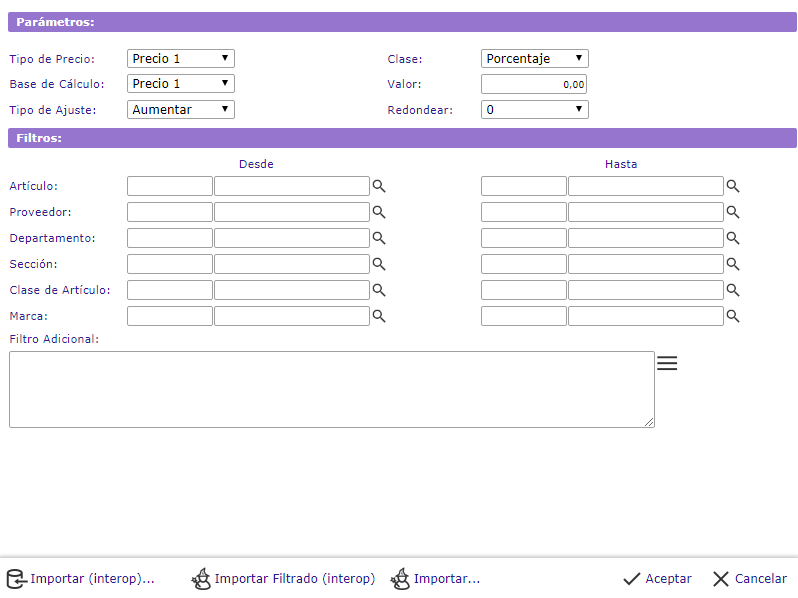Focus Proveedor Hasta description field
The image size is (798, 598).
pyautogui.click(x=646, y=212)
